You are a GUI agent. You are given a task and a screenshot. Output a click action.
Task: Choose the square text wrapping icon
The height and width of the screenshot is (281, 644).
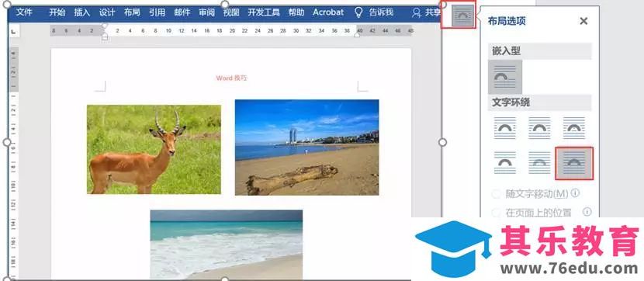pyautogui.click(x=505, y=128)
